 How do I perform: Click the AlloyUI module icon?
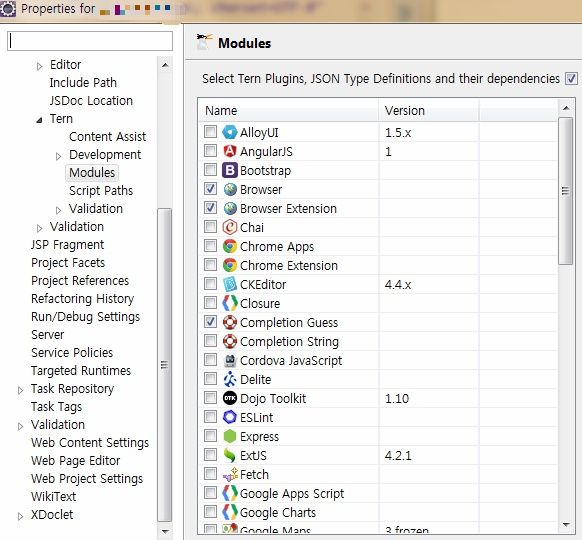coord(230,132)
